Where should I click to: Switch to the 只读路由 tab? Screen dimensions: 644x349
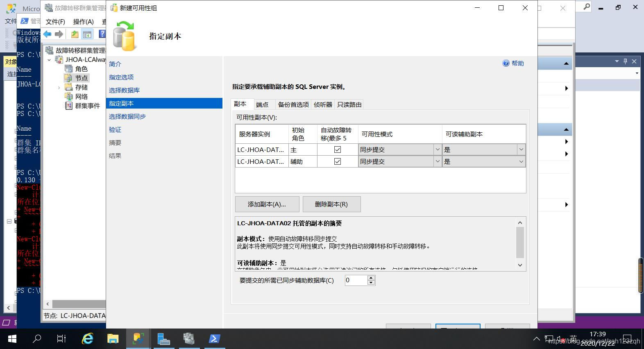349,104
